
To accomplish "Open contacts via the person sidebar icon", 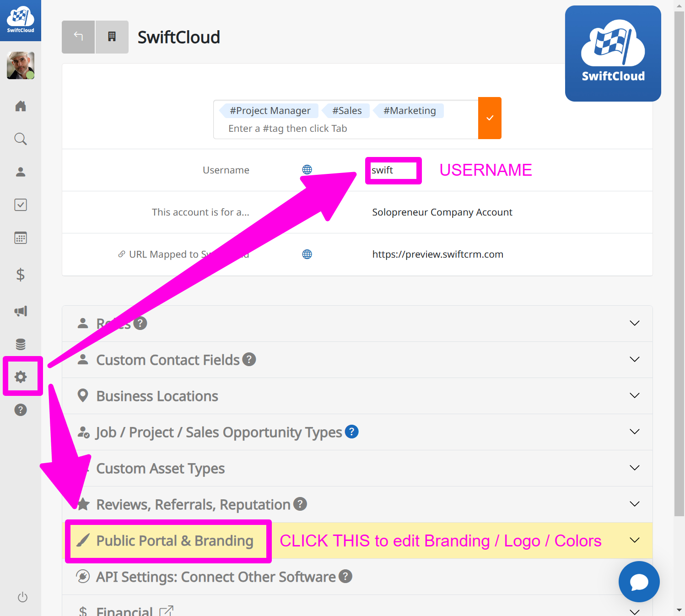I will point(21,172).
